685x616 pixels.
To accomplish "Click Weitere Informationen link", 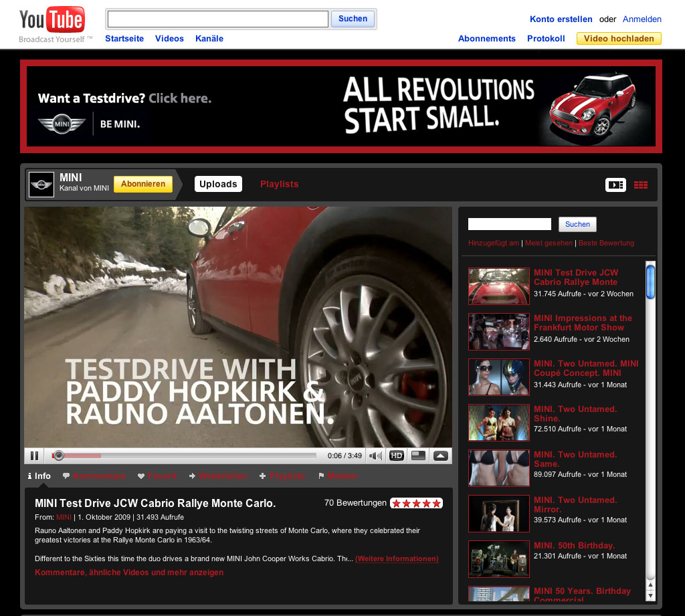I will click(397, 558).
